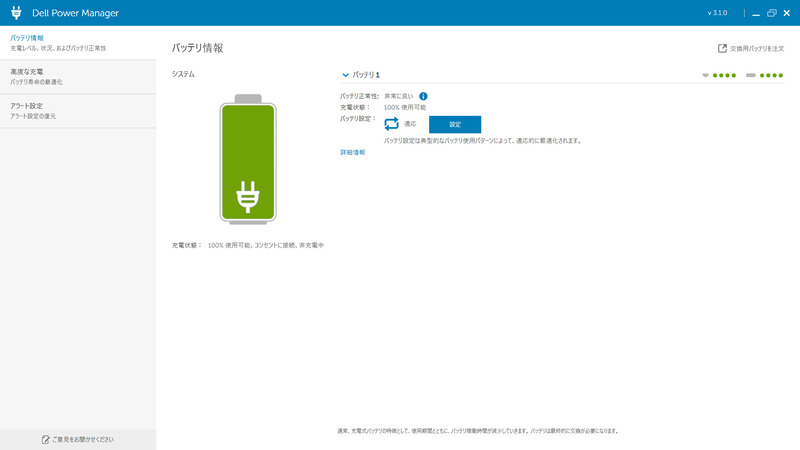Screen dimensions: 800x450
Task: Click the plug symbol inside the battery
Action: pyautogui.click(x=248, y=196)
